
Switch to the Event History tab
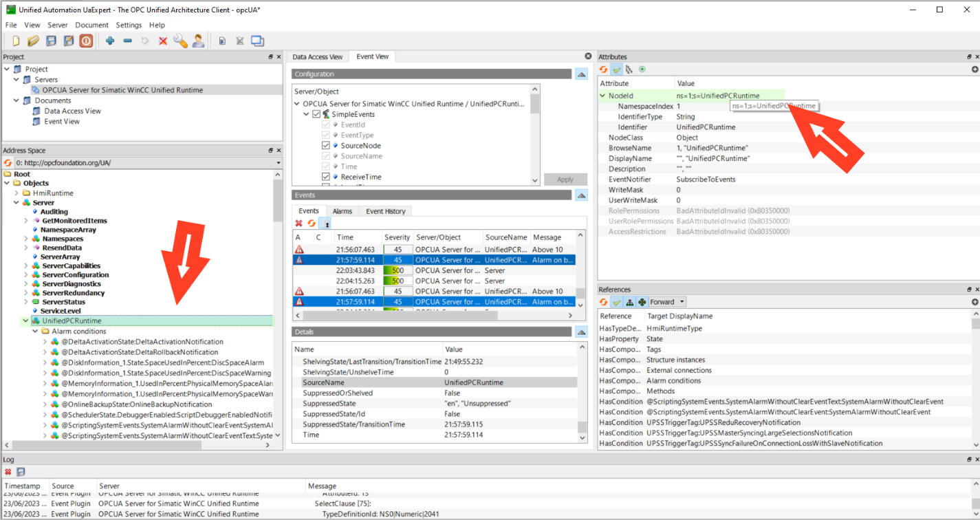tap(386, 211)
